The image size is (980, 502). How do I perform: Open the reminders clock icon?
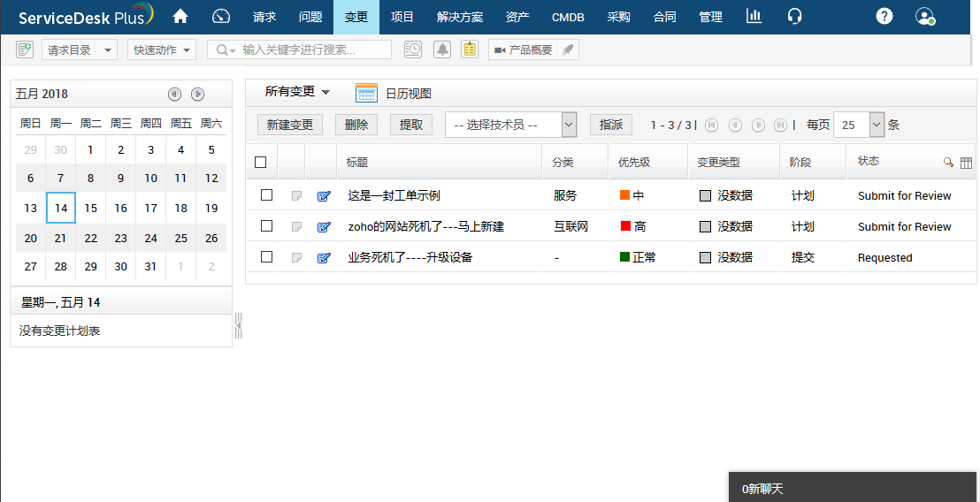point(412,50)
